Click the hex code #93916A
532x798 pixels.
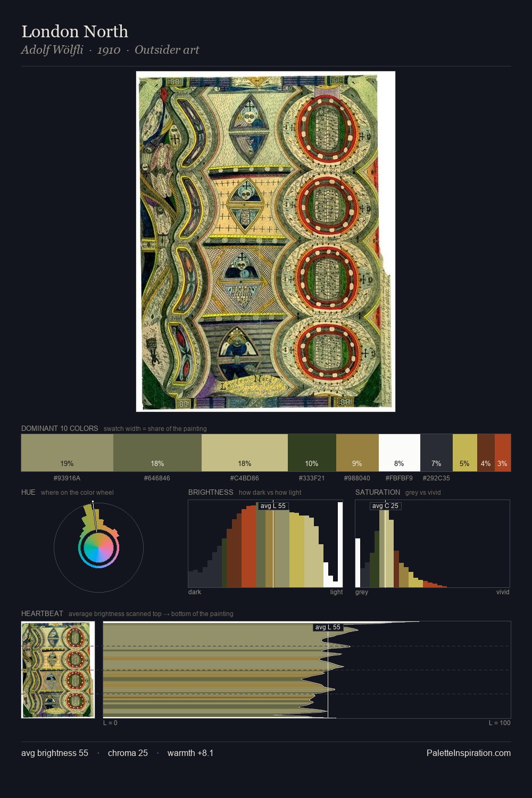pos(67,478)
